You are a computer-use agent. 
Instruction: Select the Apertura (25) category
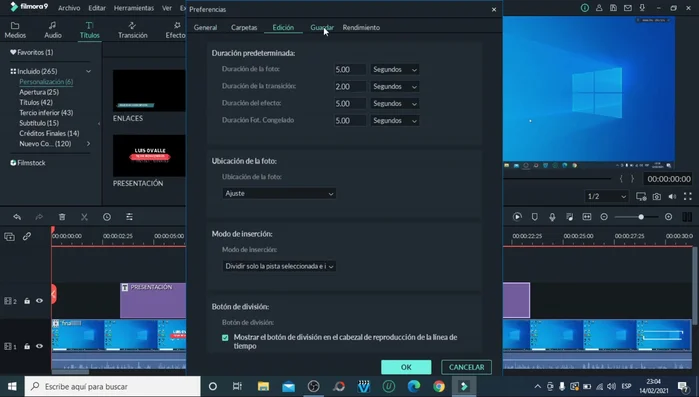pyautogui.click(x=39, y=92)
